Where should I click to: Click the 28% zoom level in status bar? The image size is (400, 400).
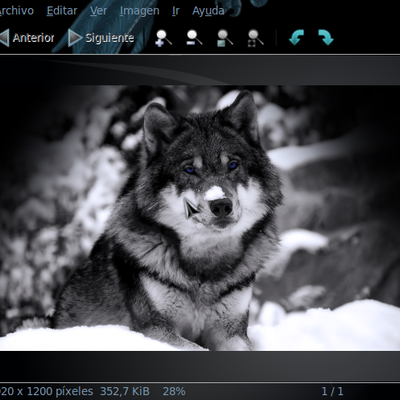click(x=174, y=391)
